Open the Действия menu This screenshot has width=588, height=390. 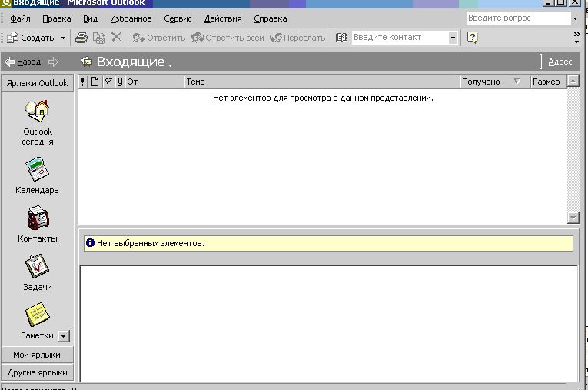tap(223, 18)
